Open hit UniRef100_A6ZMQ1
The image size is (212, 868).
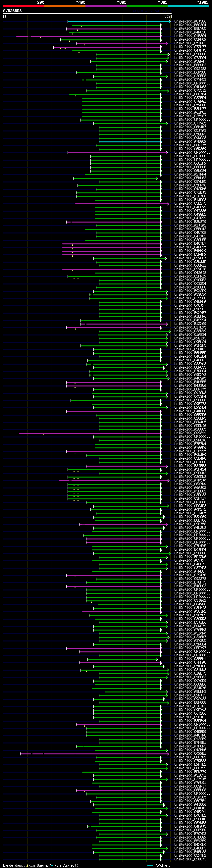[190, 113]
